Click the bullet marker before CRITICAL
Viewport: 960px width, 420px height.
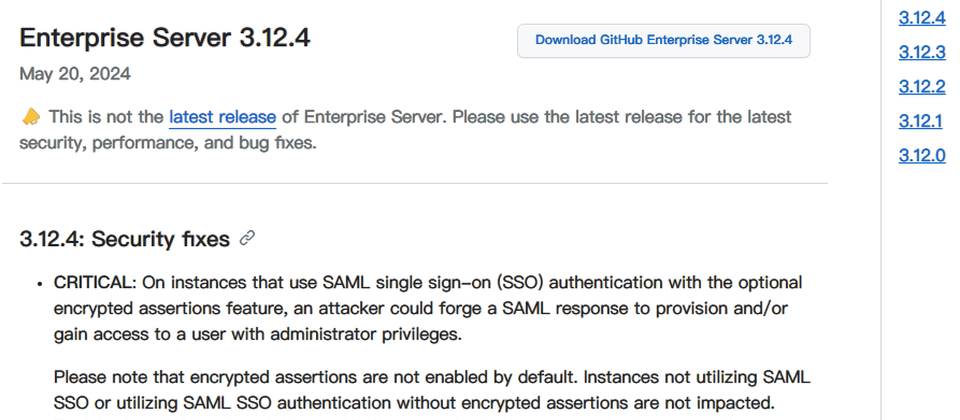(40, 284)
